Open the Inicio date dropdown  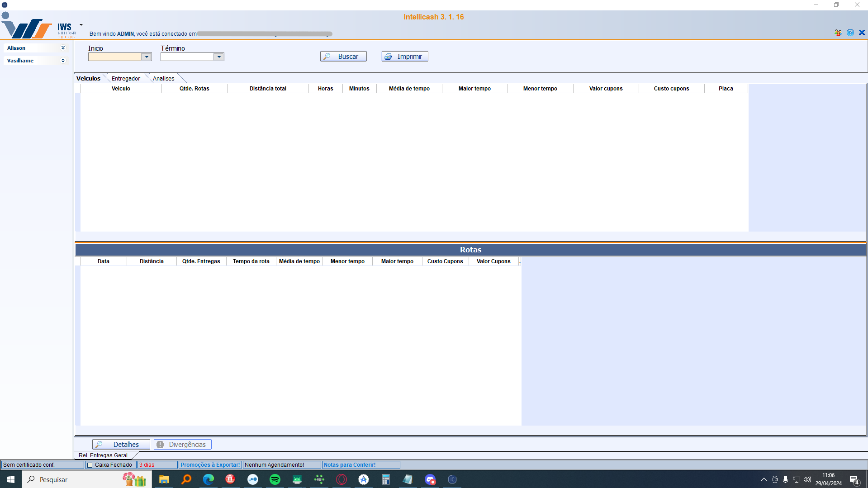pyautogui.click(x=146, y=57)
